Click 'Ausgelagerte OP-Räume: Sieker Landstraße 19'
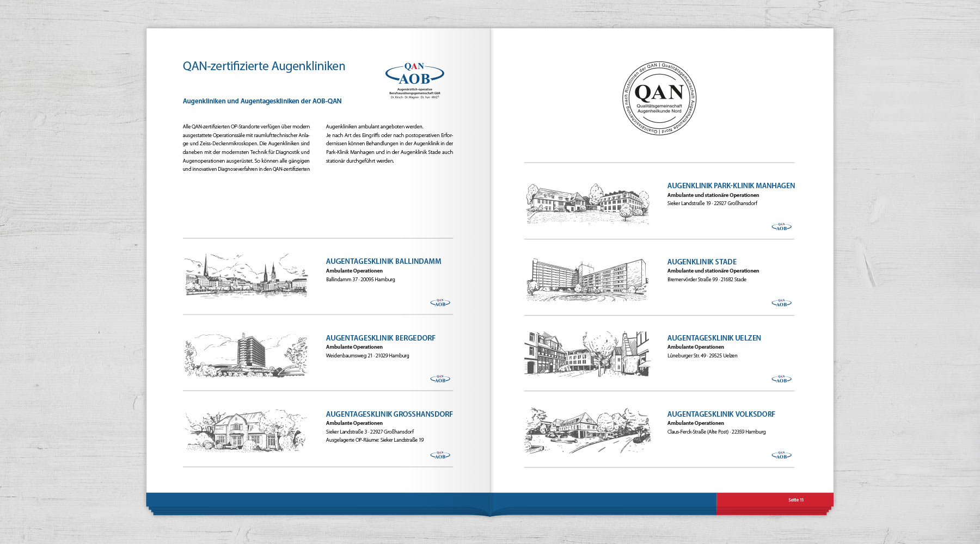Screen dimensions: 980x544 tap(375, 440)
